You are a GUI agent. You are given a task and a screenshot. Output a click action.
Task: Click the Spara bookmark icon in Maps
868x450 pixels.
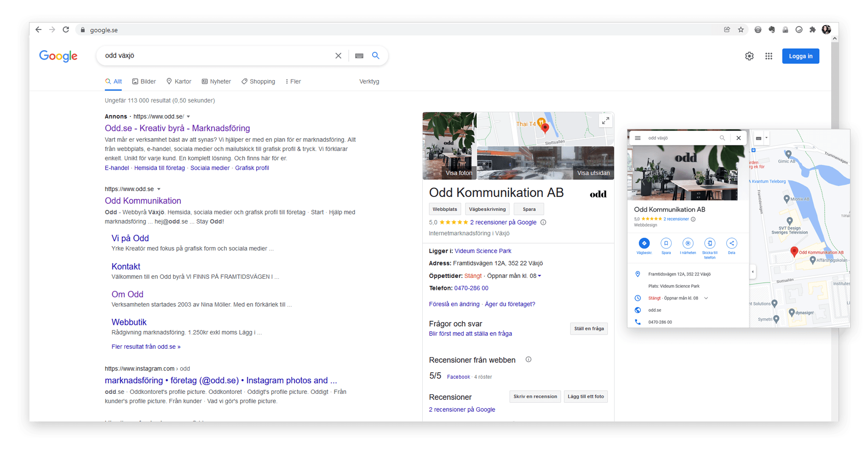666,243
